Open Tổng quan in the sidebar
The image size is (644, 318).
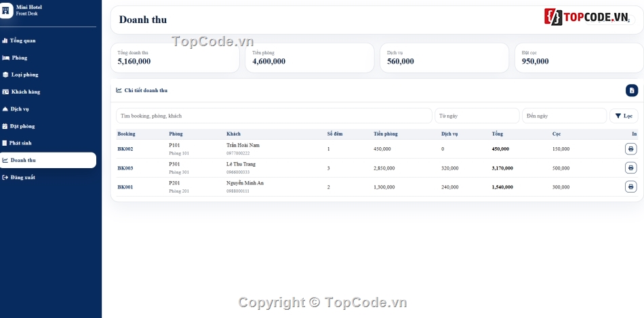[19, 41]
